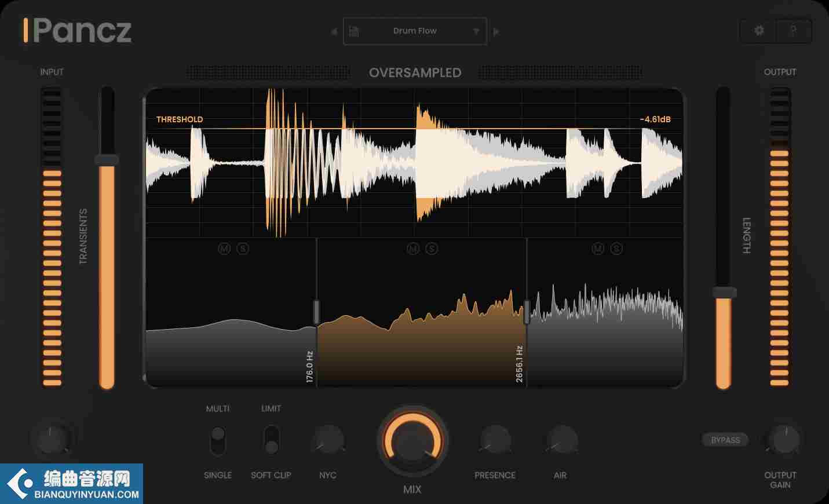
Task: Click the MULTI label
Action: 218,408
